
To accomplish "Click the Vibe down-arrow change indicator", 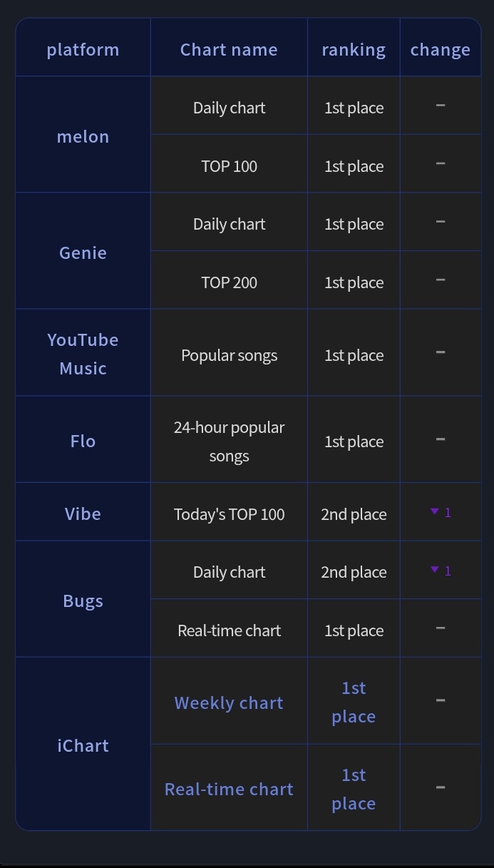I will click(x=440, y=512).
